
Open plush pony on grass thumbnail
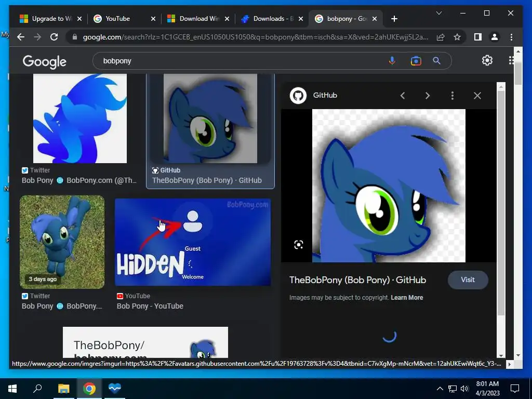tap(62, 242)
